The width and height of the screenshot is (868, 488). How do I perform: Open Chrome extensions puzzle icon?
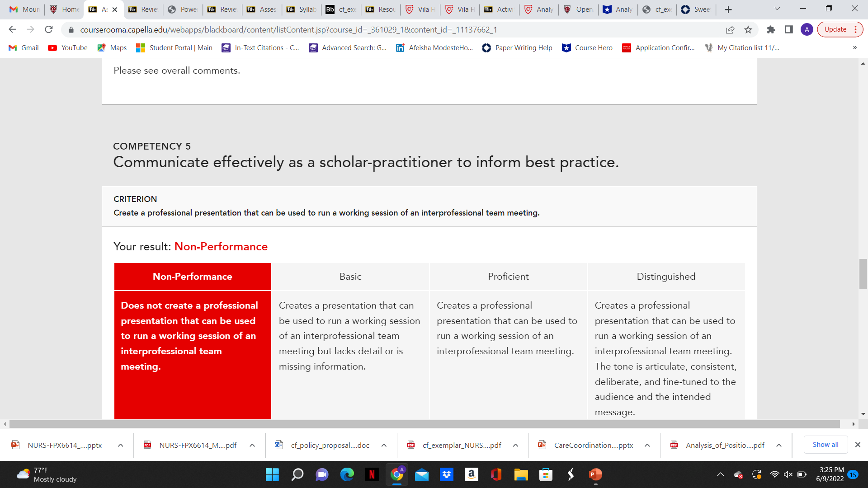[x=771, y=29]
